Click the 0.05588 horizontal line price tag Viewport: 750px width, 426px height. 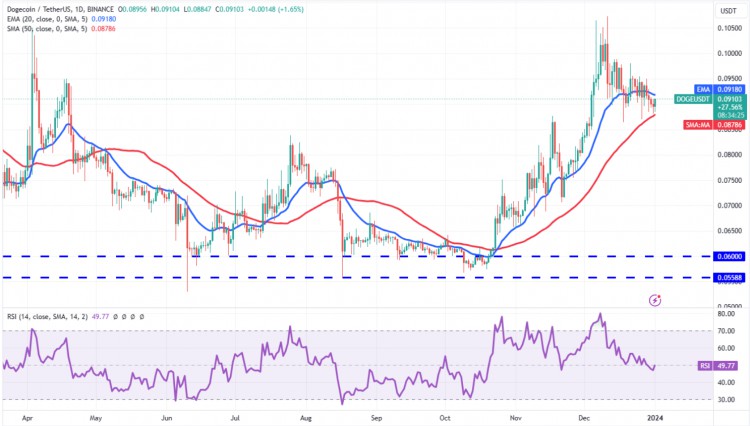tap(729, 277)
